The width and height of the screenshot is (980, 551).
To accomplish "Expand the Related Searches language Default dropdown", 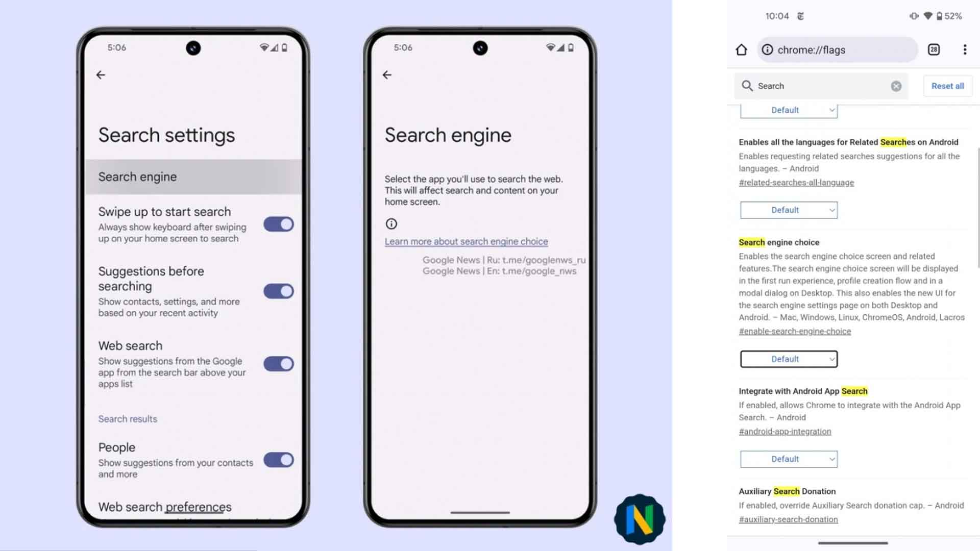I will [x=788, y=209].
